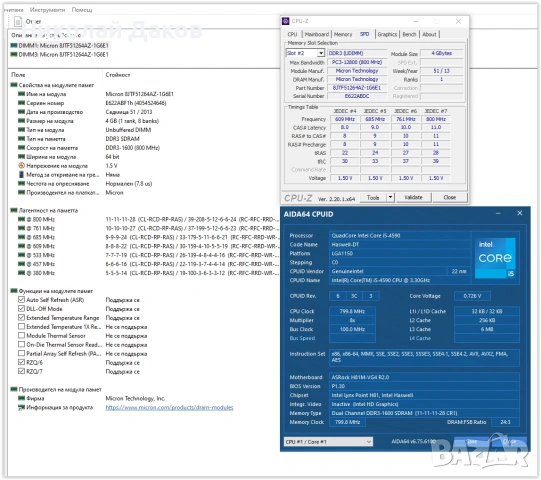Viewport: 541px width, 480px height.
Task: Close the AIDA64 CPUID window
Action: tap(520, 213)
